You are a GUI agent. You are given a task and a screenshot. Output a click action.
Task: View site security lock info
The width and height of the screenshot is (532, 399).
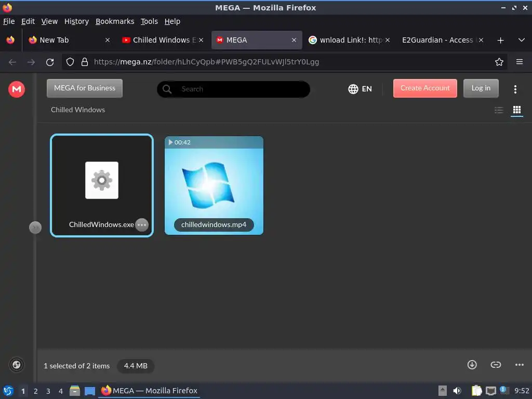click(85, 62)
